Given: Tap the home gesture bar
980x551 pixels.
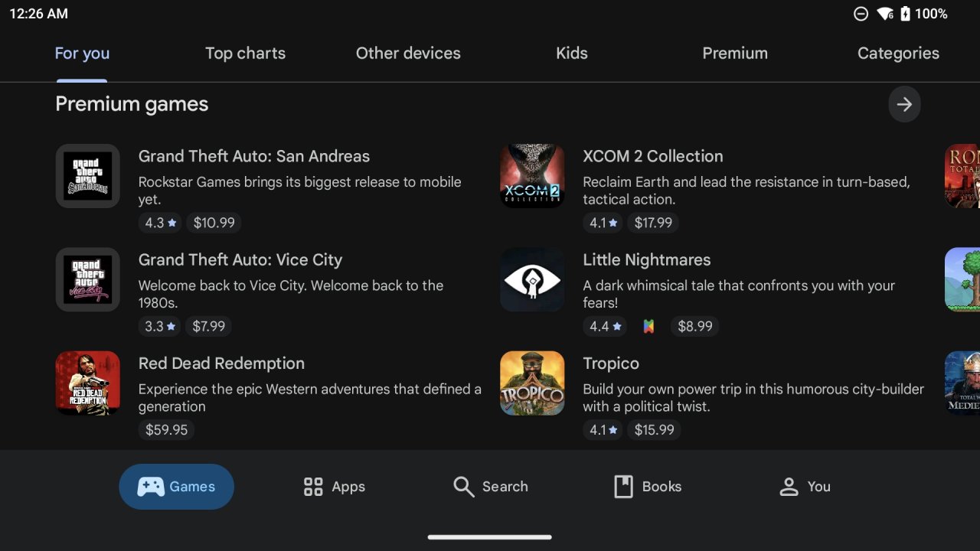Looking at the screenshot, I should point(490,537).
